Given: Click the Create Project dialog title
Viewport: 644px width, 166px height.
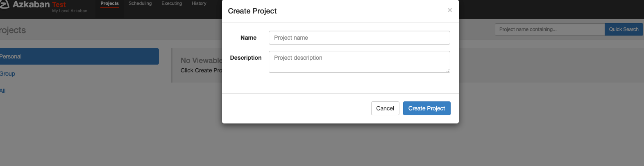Looking at the screenshot, I should [252, 11].
